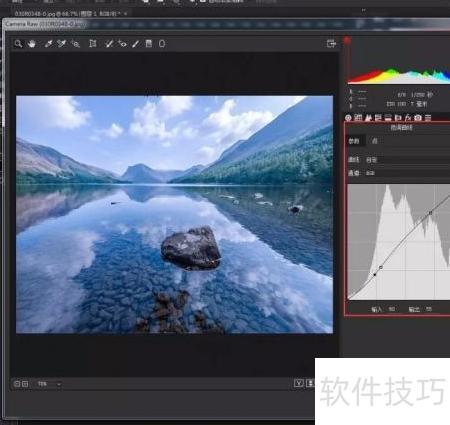Zoom in with the plus button
The image size is (450, 425).
(25, 384)
